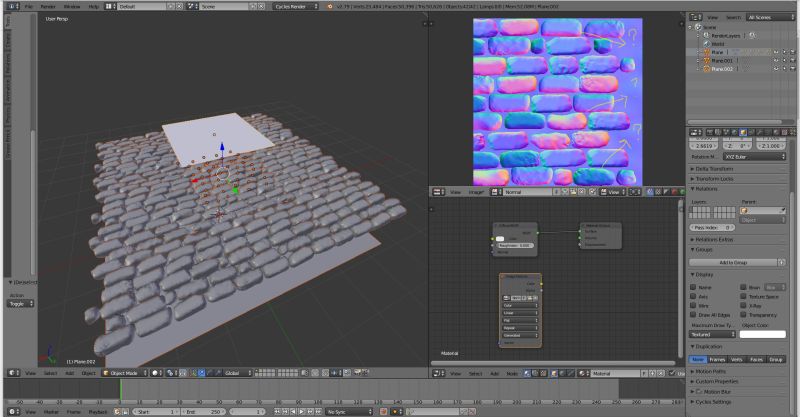Toggle viewport visibility eye of Plane
Screen dimensions: 800x417
776,52
